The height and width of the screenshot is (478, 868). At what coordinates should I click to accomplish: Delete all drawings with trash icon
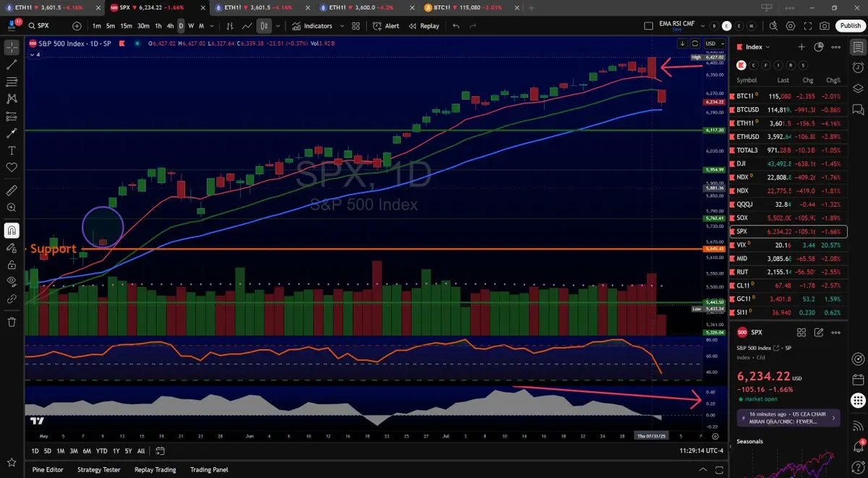[x=12, y=322]
